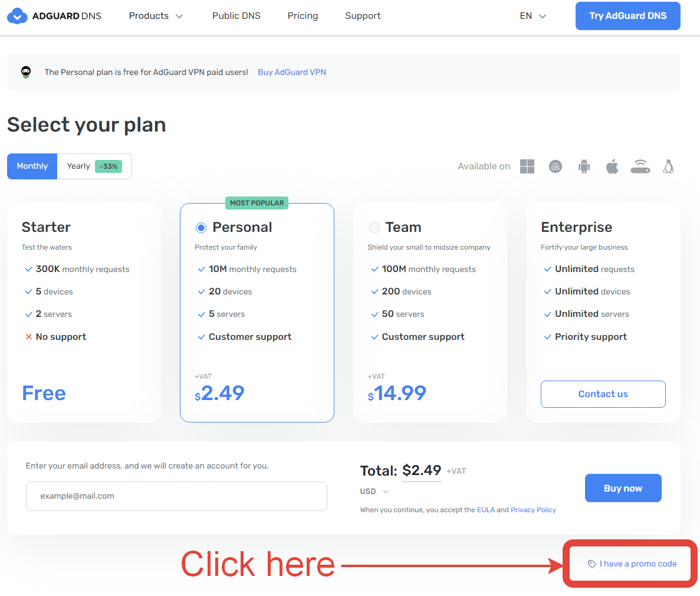
Task: Click the I have a promo code link
Action: (x=638, y=564)
